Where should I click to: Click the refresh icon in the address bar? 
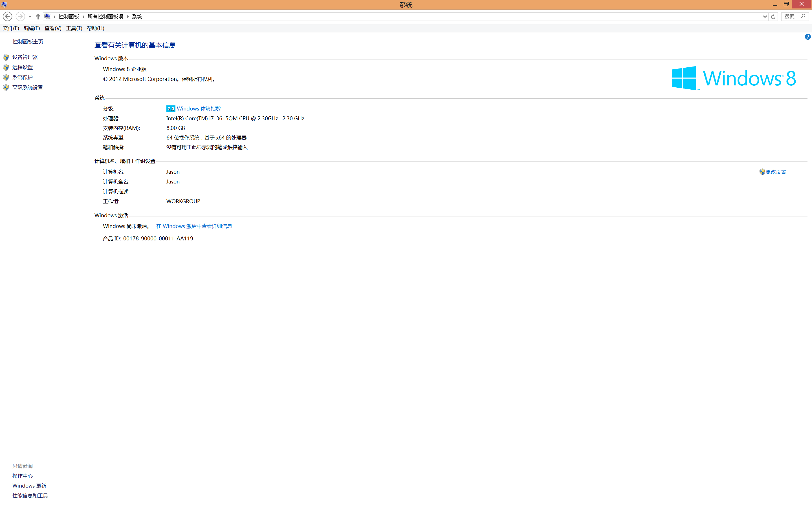[x=773, y=16]
